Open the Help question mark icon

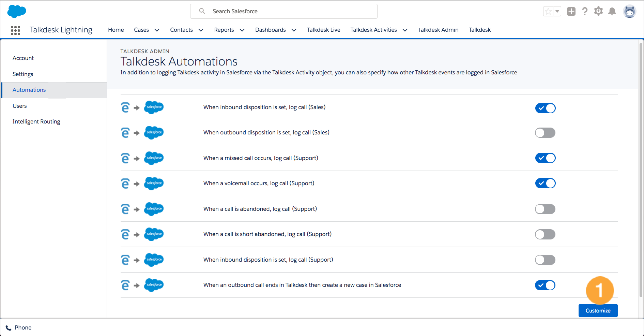click(x=585, y=11)
